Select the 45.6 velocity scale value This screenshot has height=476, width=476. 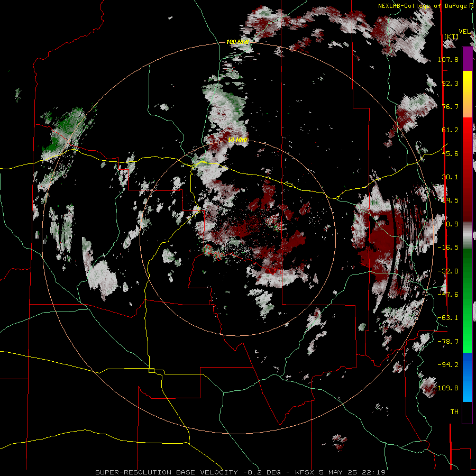pyautogui.click(x=450, y=153)
